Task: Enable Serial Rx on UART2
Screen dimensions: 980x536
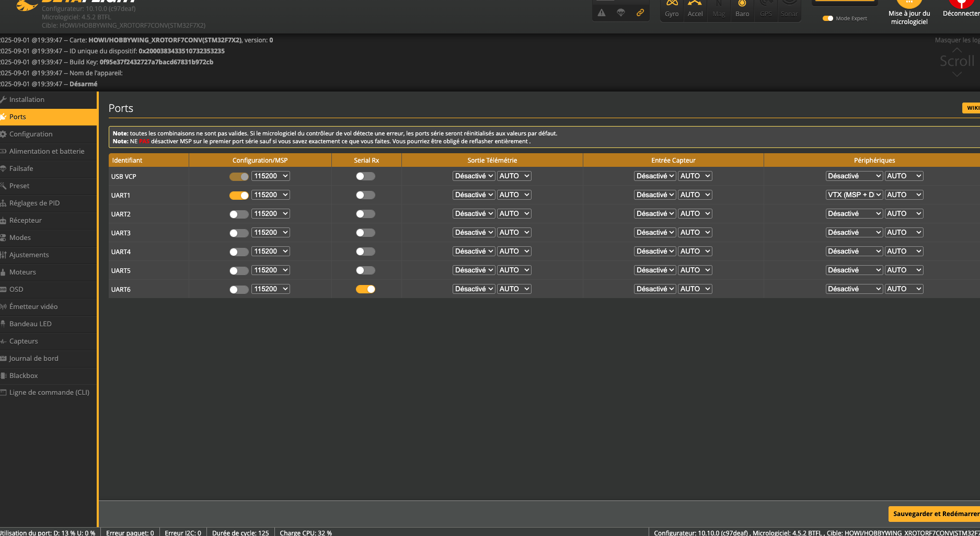Action: coord(365,214)
